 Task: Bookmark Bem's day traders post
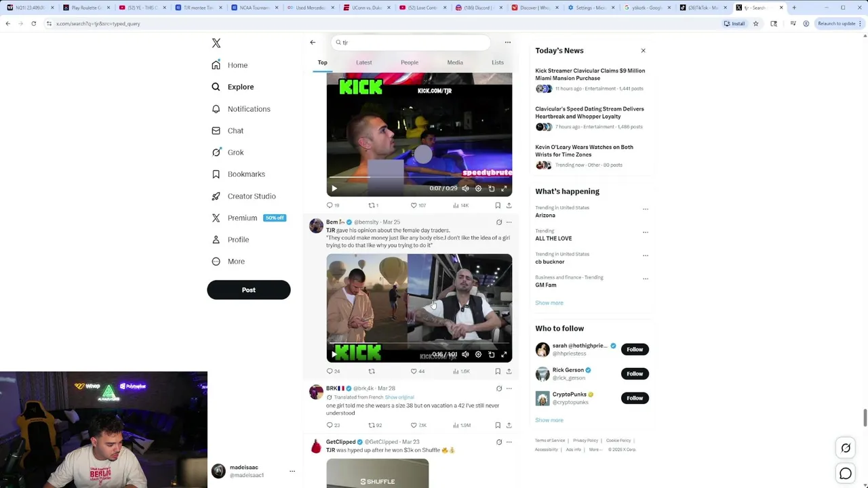[498, 371]
